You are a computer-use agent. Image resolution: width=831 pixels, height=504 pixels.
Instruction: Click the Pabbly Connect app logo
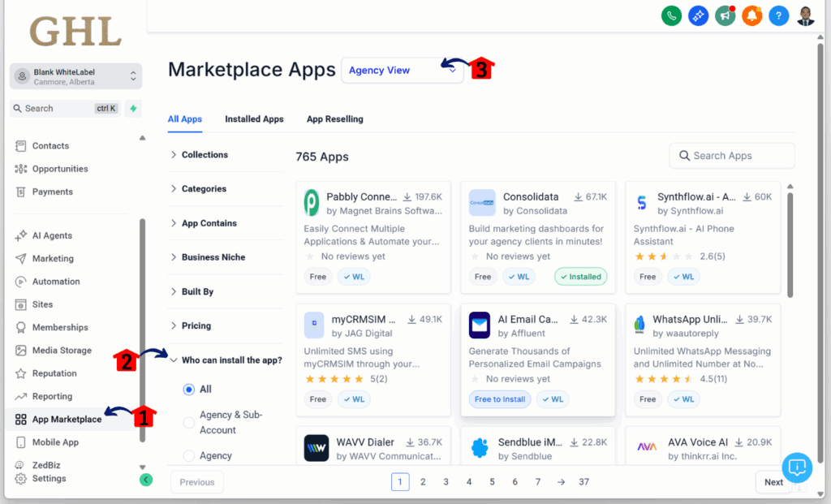(x=312, y=203)
